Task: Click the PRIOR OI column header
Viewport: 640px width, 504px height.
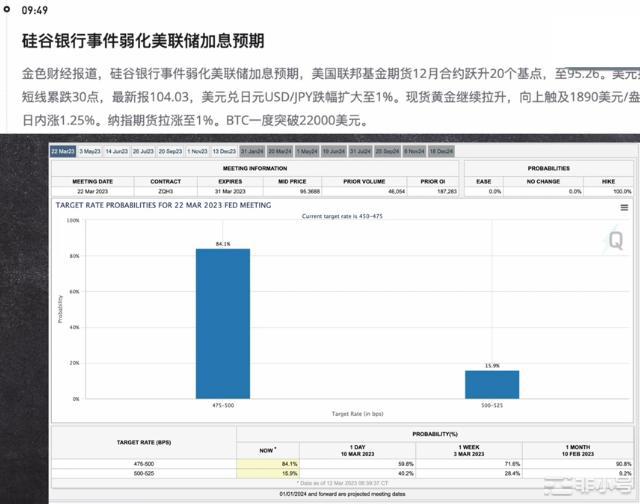Action: point(433,182)
